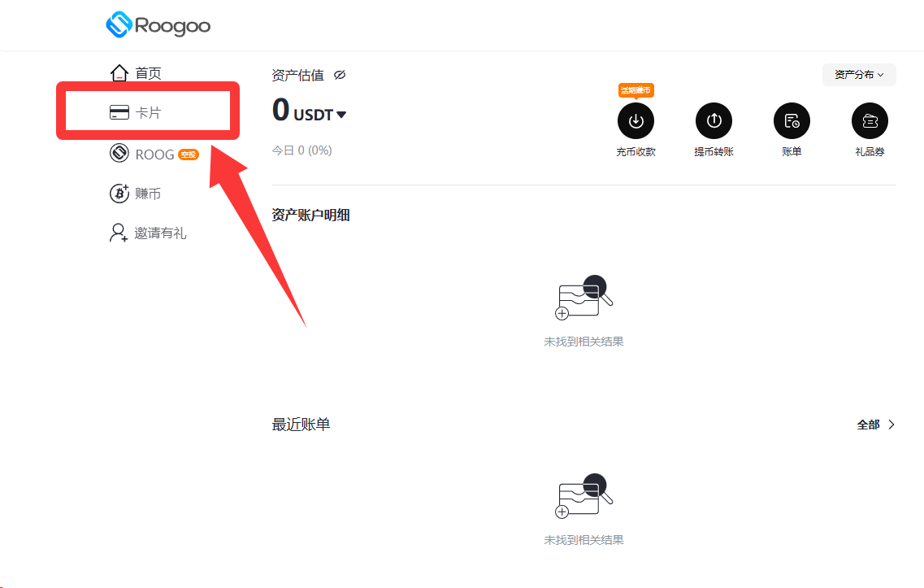Open the 首页 home sidebar item
This screenshot has height=588, width=924.
click(x=136, y=73)
